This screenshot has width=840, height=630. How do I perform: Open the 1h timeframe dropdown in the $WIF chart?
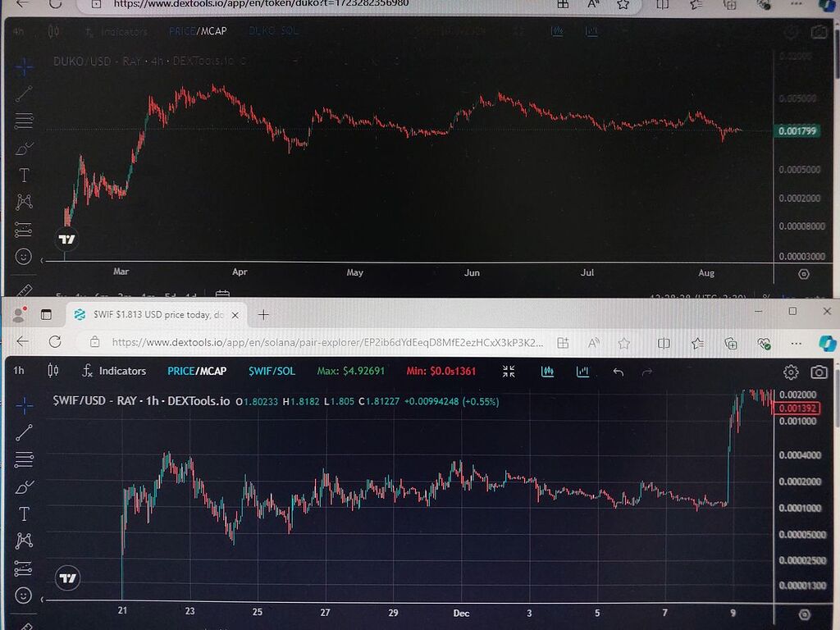(x=19, y=370)
